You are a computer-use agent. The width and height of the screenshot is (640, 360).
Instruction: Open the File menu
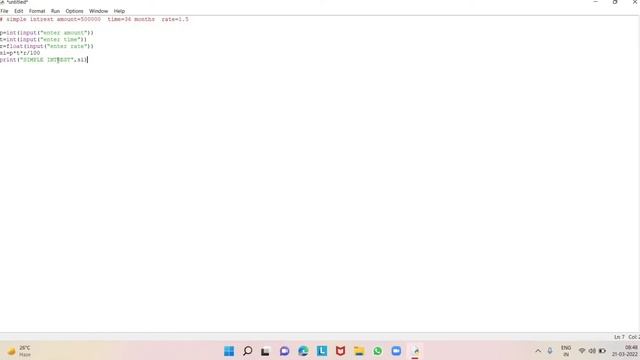point(4,11)
